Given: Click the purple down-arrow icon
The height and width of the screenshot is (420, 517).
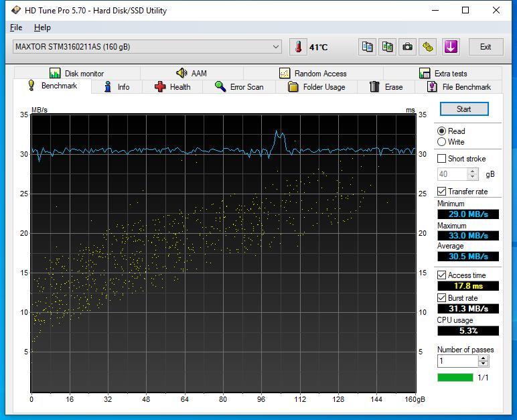Looking at the screenshot, I should tap(451, 47).
